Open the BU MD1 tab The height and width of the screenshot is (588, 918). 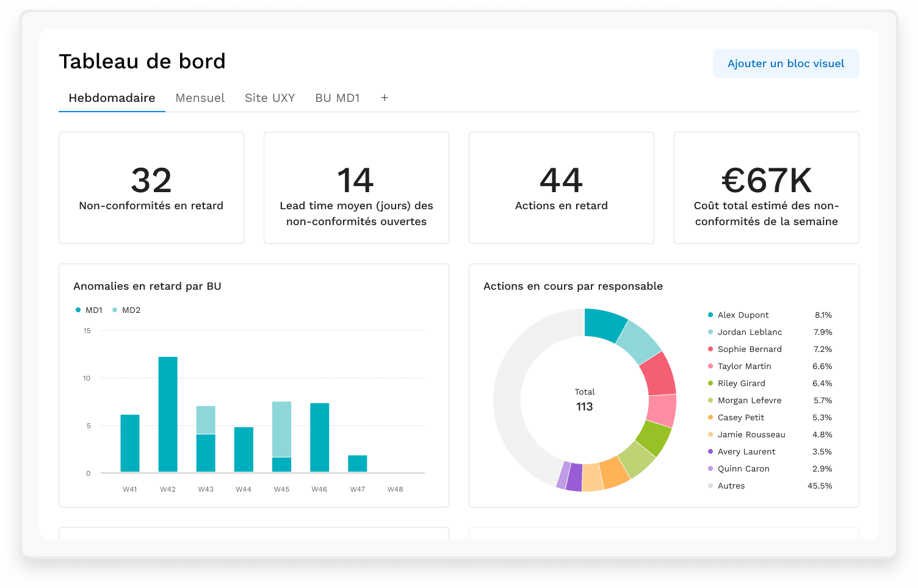pyautogui.click(x=338, y=98)
